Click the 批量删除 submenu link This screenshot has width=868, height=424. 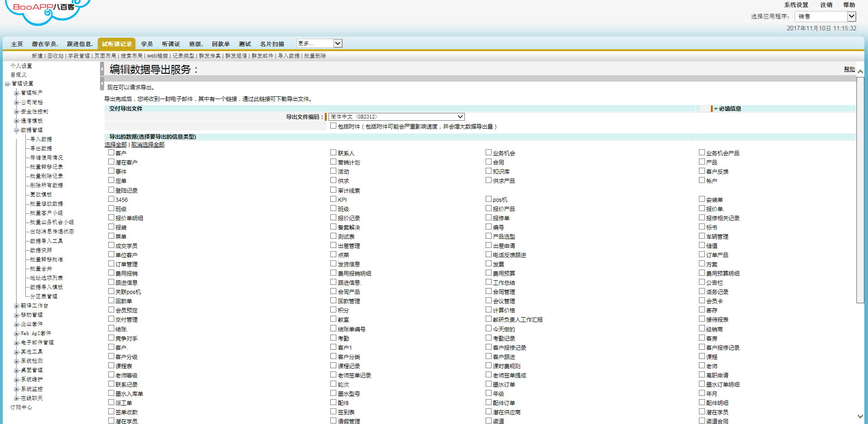[315, 56]
